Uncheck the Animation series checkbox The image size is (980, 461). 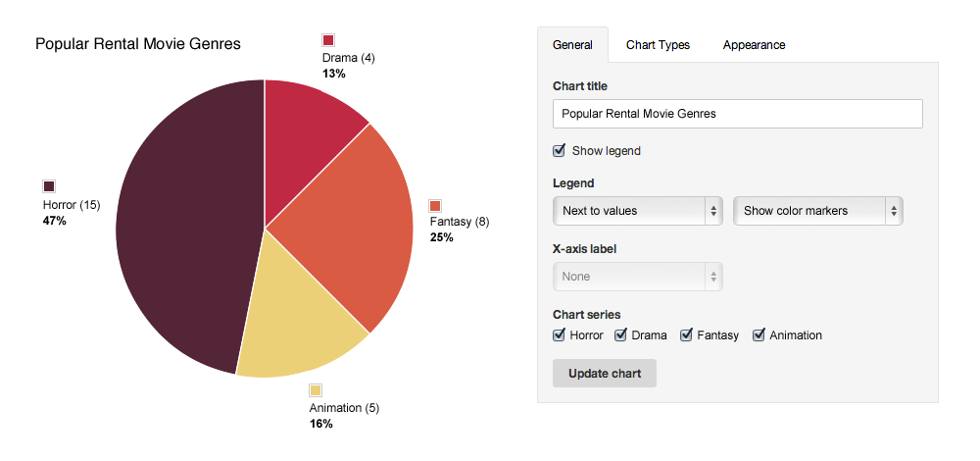coord(759,335)
